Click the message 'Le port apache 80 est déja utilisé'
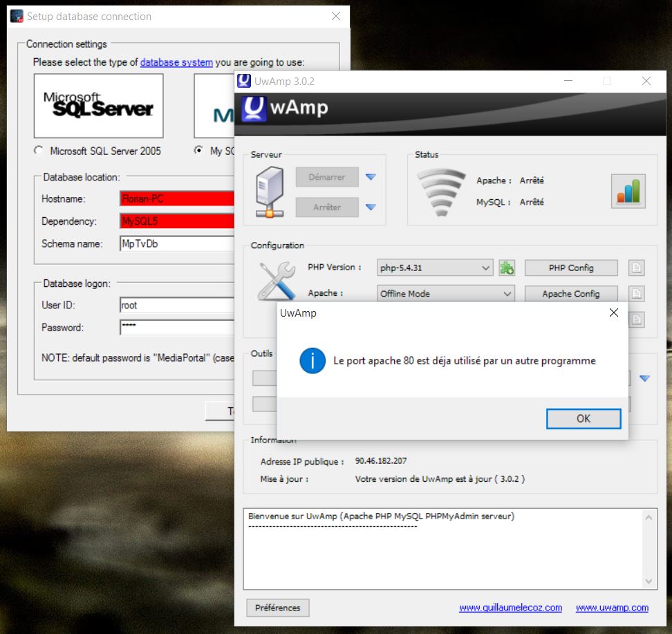This screenshot has width=672, height=634. click(x=465, y=360)
